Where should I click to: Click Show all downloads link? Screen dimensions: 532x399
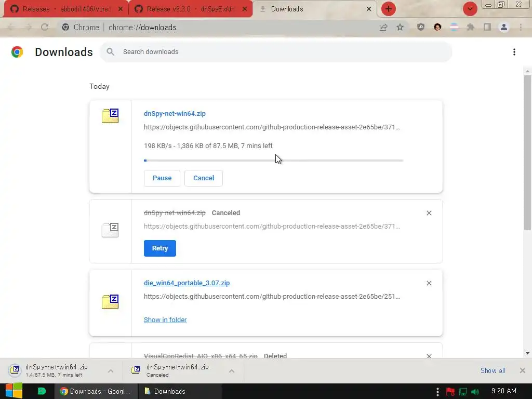(x=493, y=371)
